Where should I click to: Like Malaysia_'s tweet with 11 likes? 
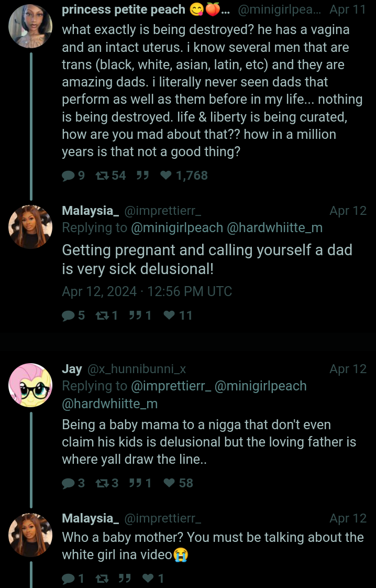point(169,315)
